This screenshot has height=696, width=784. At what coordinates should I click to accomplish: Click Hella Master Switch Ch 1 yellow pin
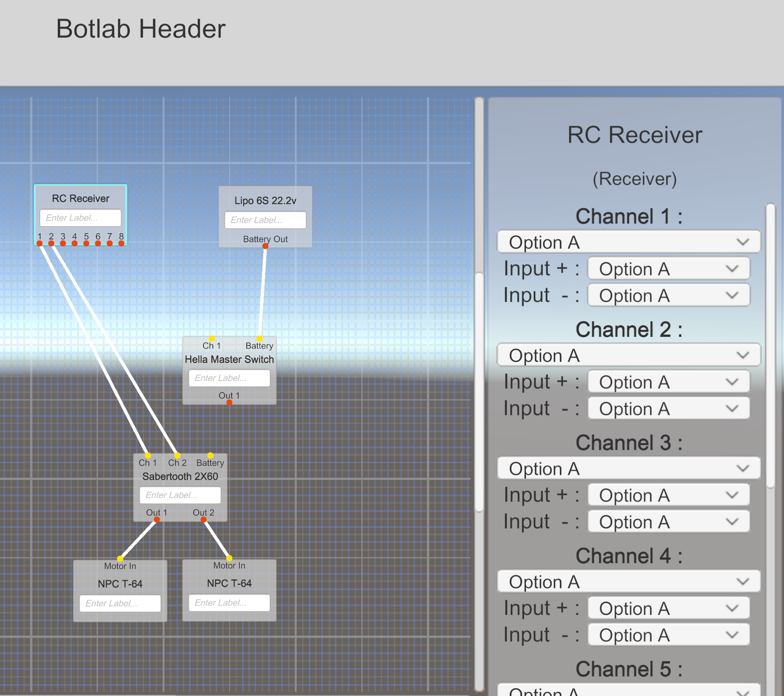[x=212, y=338]
